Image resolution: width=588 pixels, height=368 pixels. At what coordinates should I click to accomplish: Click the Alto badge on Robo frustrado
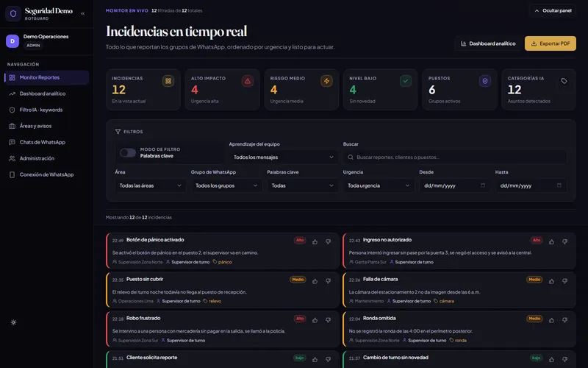tap(300, 319)
